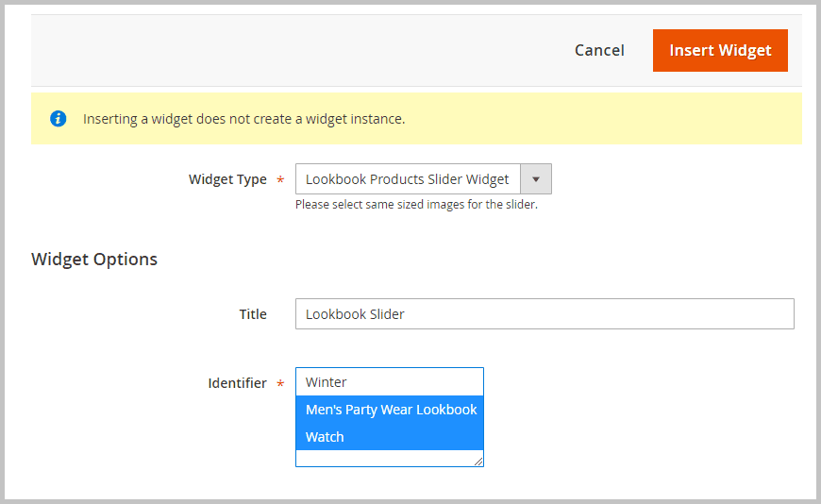Click the Title field label
This screenshot has width=821, height=504.
[253, 314]
